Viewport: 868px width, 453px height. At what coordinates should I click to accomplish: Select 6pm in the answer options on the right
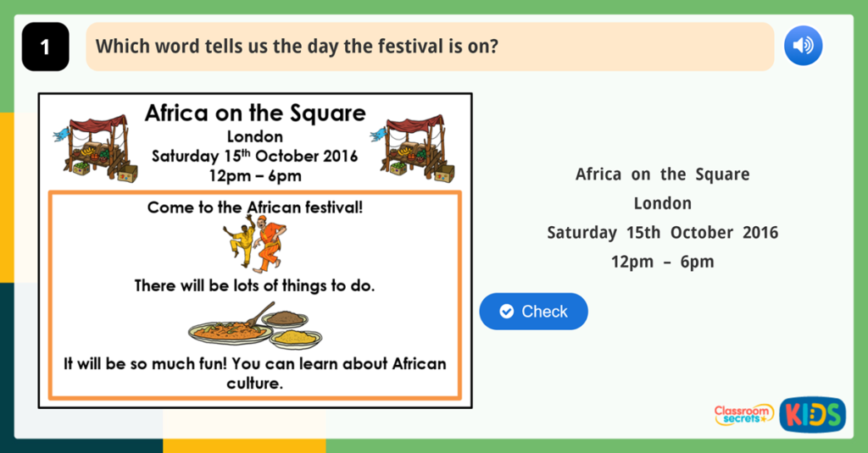(x=697, y=262)
